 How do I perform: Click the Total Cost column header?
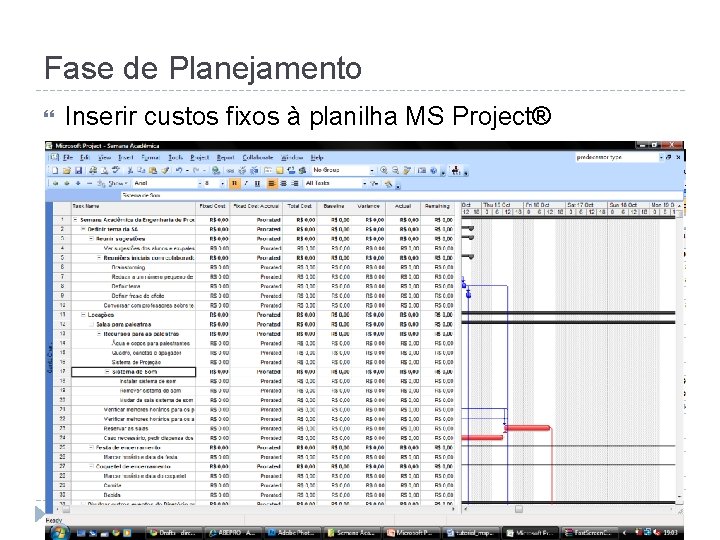[299, 207]
